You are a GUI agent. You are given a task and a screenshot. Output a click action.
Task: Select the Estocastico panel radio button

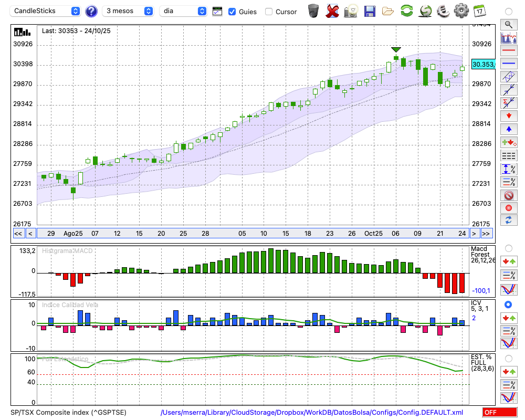click(509, 359)
